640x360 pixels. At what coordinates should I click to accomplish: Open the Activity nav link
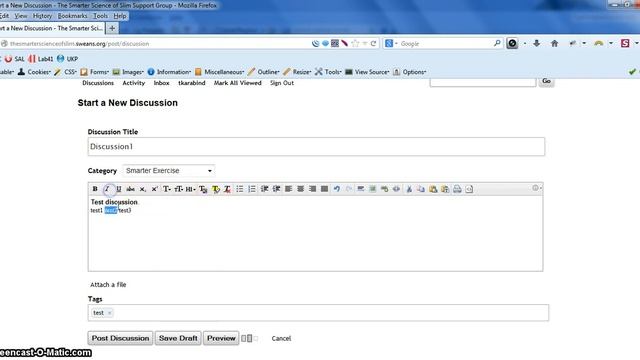click(134, 83)
